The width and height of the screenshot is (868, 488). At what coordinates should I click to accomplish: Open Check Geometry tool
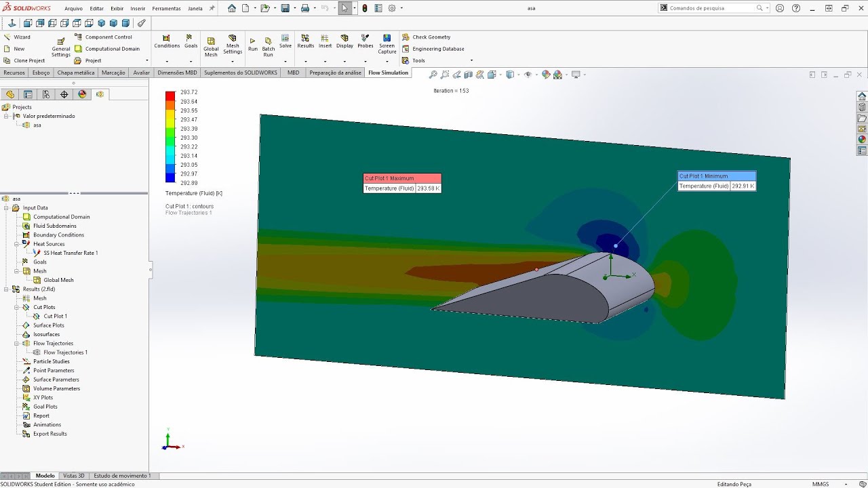[426, 37]
